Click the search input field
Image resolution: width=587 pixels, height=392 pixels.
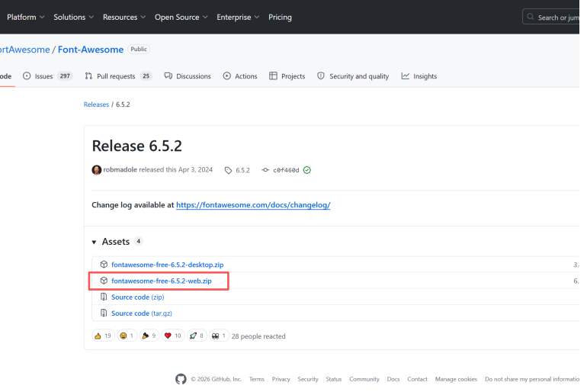(551, 18)
